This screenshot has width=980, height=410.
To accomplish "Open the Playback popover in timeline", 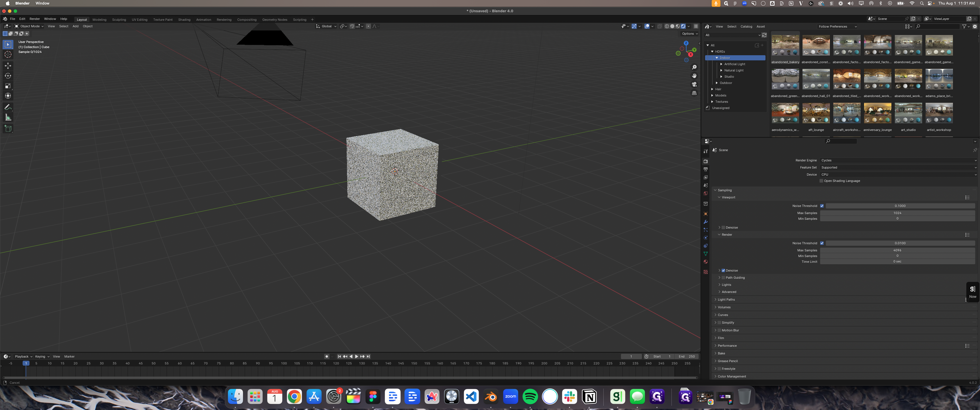I will click(24, 357).
